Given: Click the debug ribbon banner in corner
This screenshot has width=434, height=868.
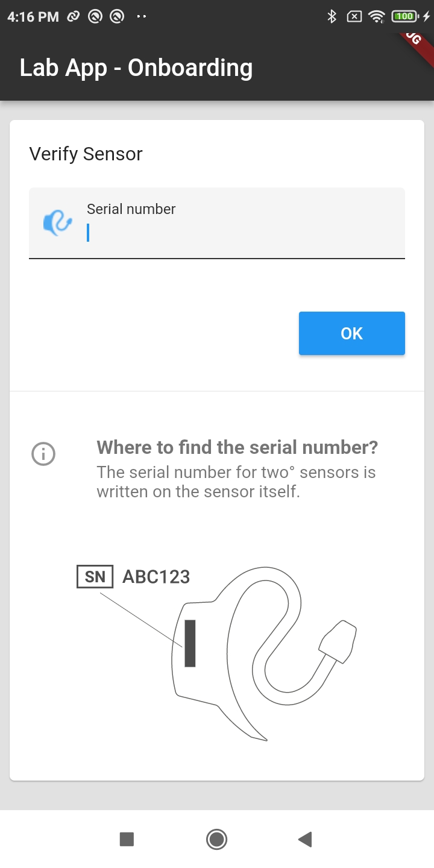Looking at the screenshot, I should point(416,42).
